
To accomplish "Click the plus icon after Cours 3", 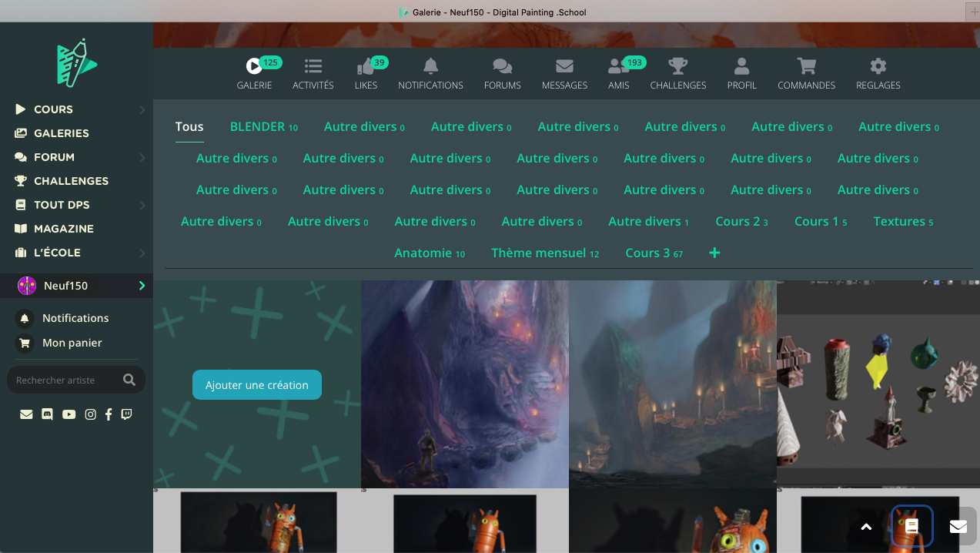I will 714,253.
